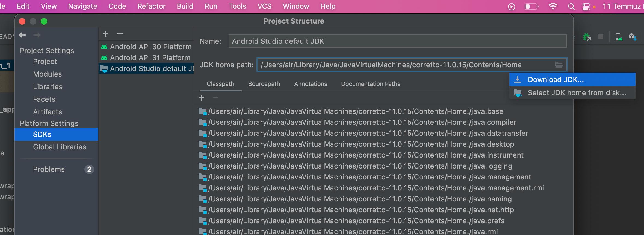Open Control Center in menu bar
This screenshot has height=235, width=644.
point(586,7)
